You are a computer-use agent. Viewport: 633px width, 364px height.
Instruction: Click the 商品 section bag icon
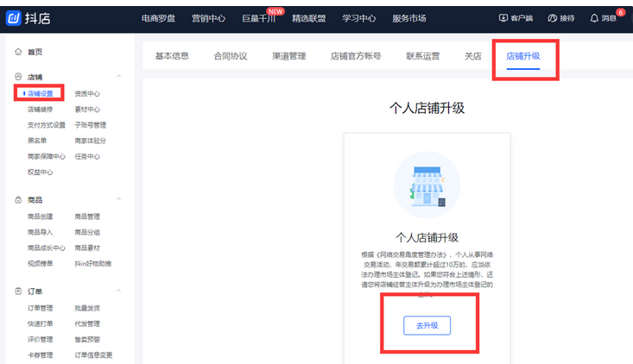18,199
